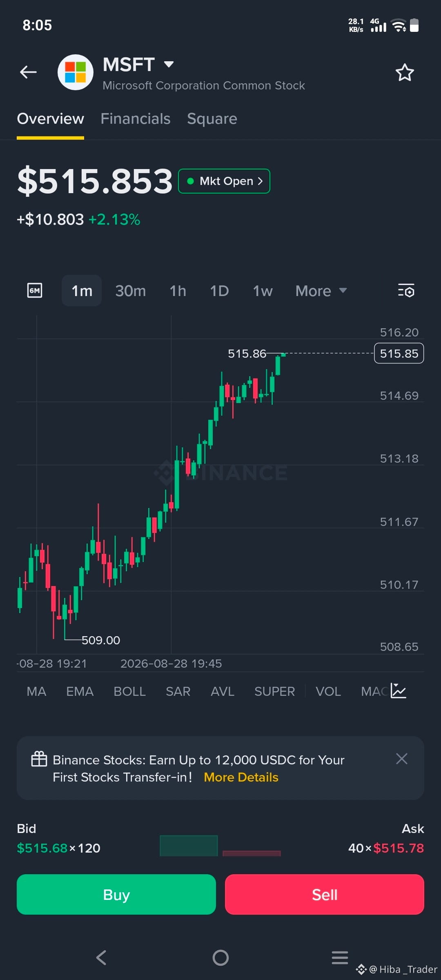
Task: Tap the 515.86 high marker on chart
Action: click(x=247, y=354)
